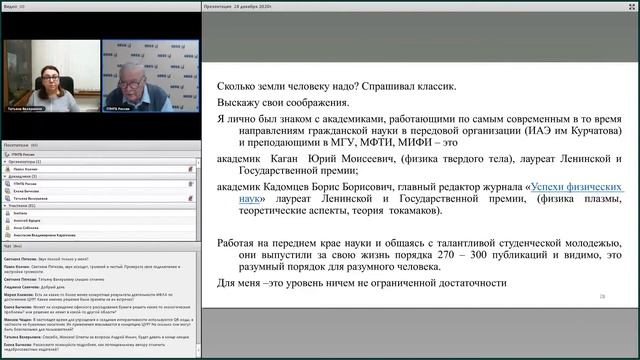This screenshot has height=360, width=640.
Task: Click participant icon next to Svetlana
Action: (7, 213)
